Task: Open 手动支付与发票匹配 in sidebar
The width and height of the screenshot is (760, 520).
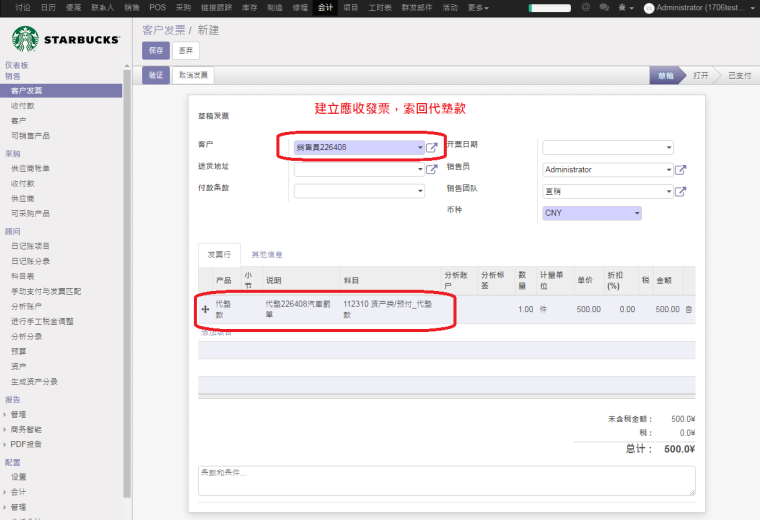Action: click(46, 291)
